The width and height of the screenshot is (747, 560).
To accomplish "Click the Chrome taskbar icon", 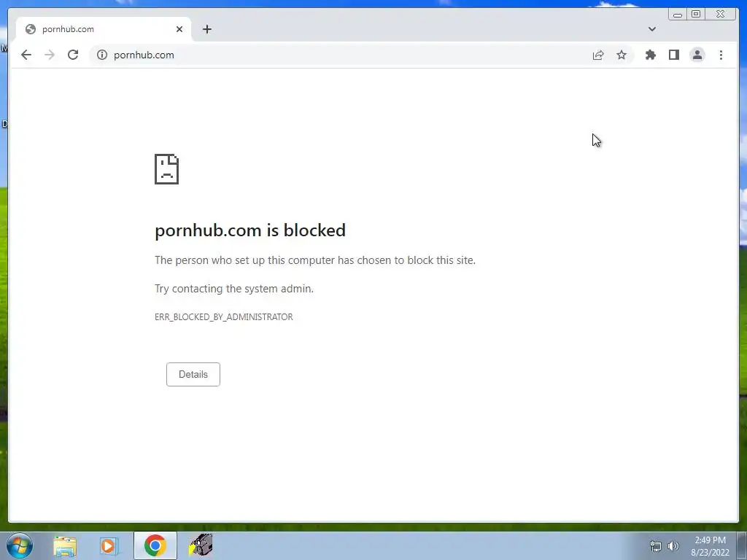I will click(x=155, y=545).
